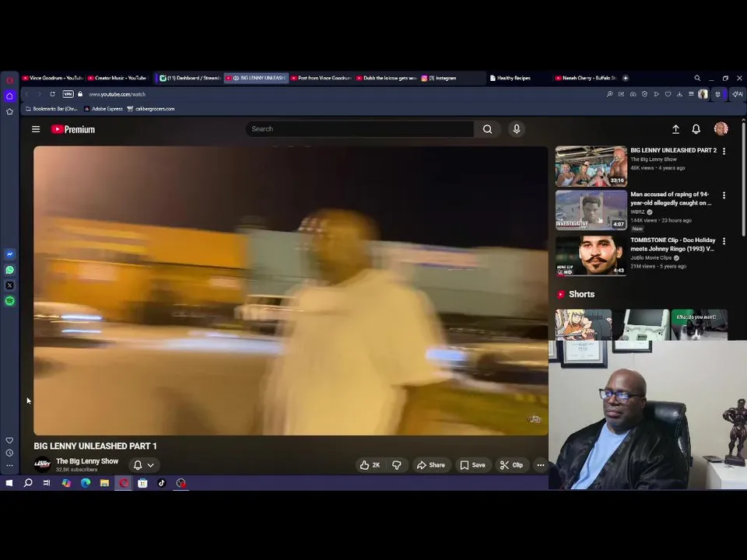Open The Big Lenny Show channel avatar

(x=42, y=464)
